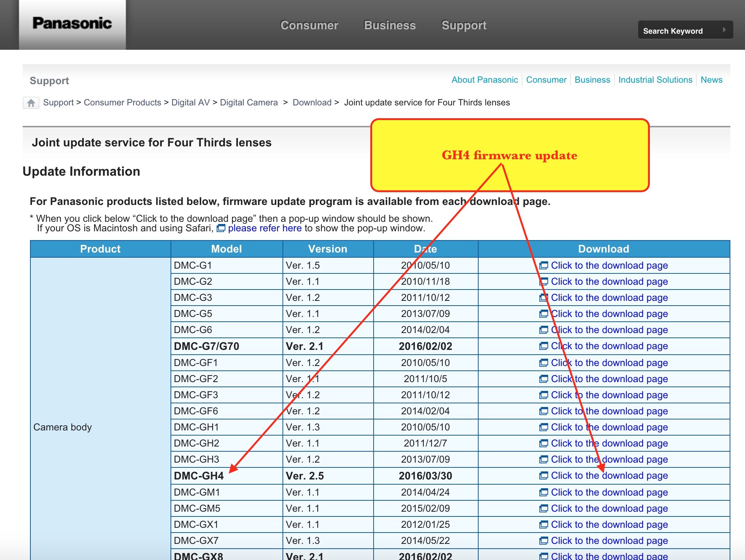The image size is (745, 560).
Task: Go to Download breadcrumb link
Action: [x=312, y=103]
